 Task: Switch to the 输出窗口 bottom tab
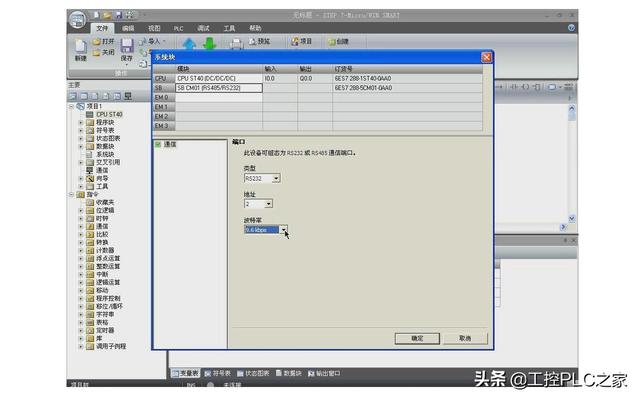coord(324,373)
